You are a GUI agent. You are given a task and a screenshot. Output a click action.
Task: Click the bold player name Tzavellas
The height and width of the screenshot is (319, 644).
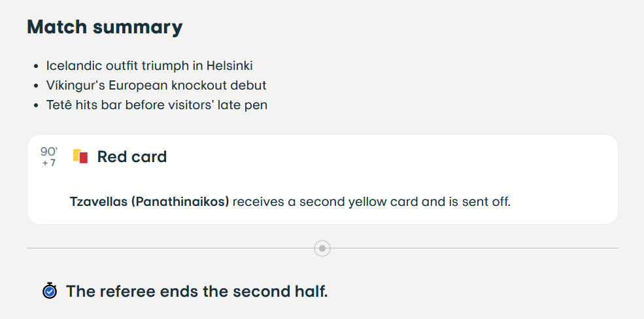(x=99, y=201)
